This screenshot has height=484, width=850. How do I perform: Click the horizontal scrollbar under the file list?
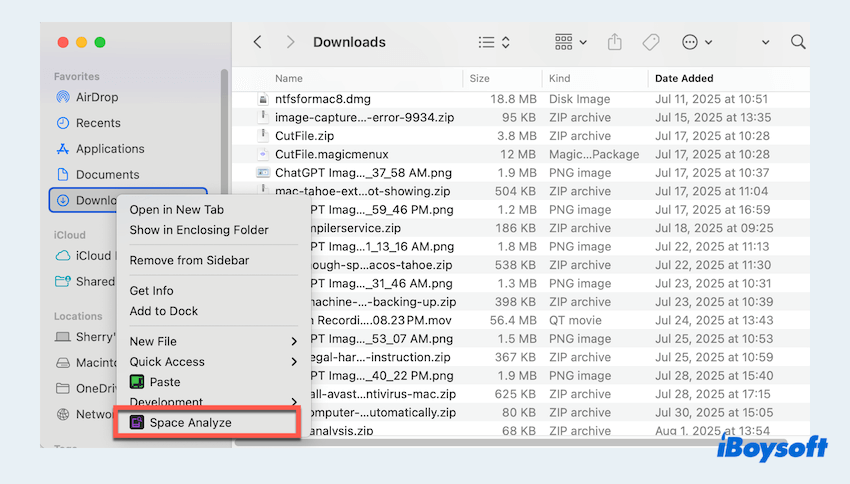[510, 442]
